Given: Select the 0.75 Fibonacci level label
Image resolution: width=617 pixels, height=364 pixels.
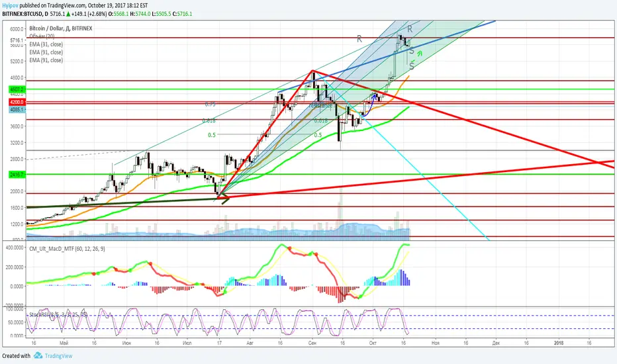Looking at the screenshot, I should [210, 105].
